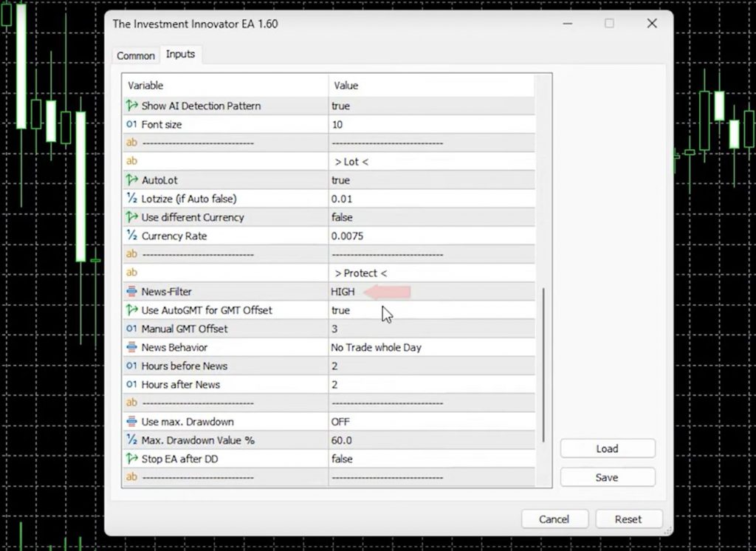Click the enum icon beside News-Filter
Screen dimensions: 756x551
pos(132,292)
